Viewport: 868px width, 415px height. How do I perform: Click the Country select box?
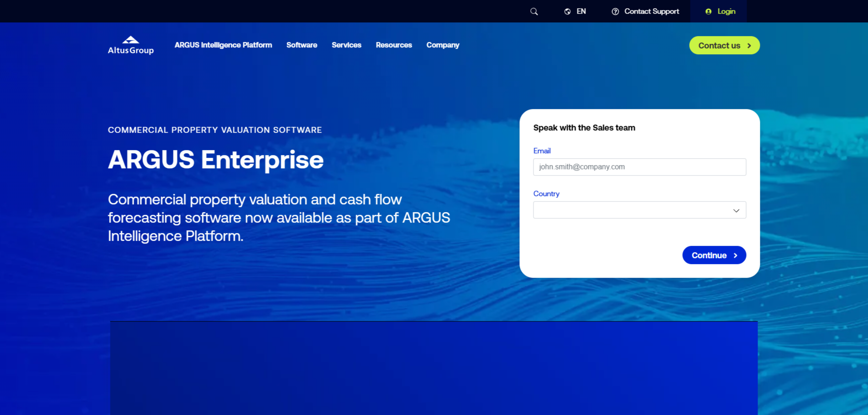coord(639,210)
